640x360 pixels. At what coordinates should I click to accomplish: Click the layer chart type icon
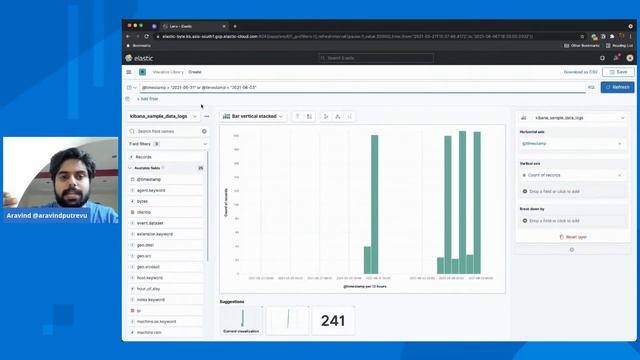524,118
